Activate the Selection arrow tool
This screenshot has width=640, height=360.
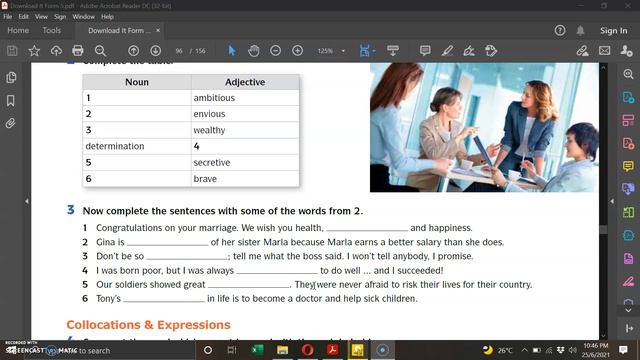(232, 51)
